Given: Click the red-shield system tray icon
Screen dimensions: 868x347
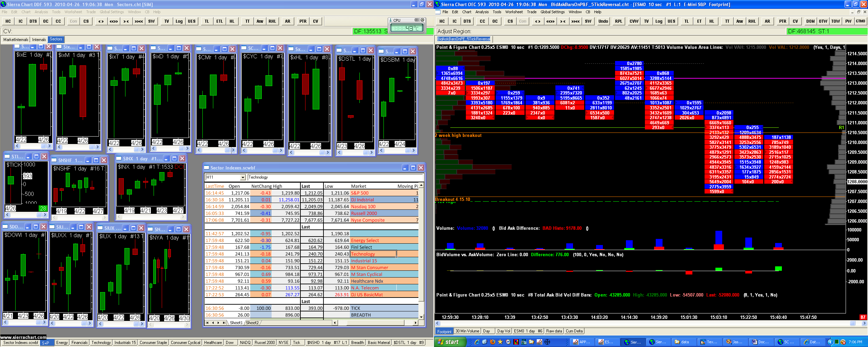Looking at the screenshot, I should 843,342.
